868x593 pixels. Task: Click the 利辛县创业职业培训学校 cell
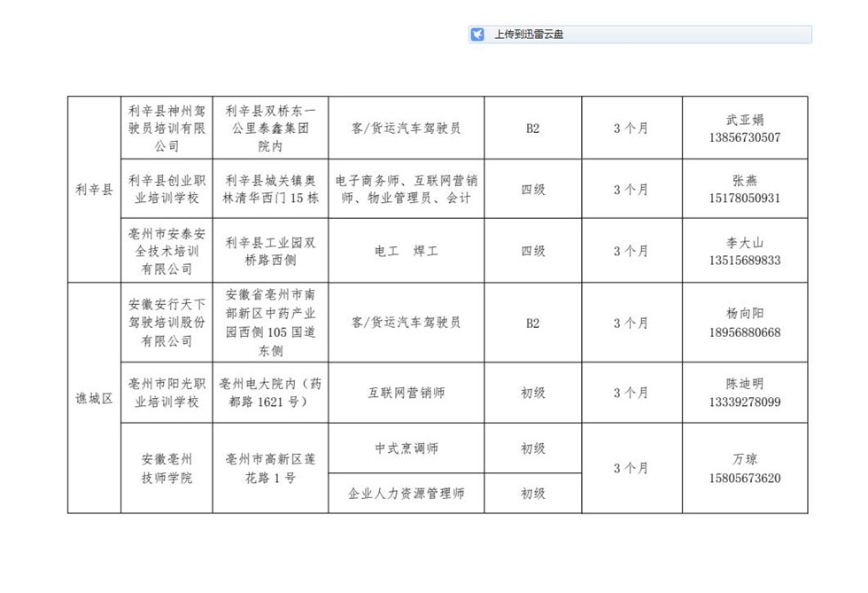coord(167,189)
